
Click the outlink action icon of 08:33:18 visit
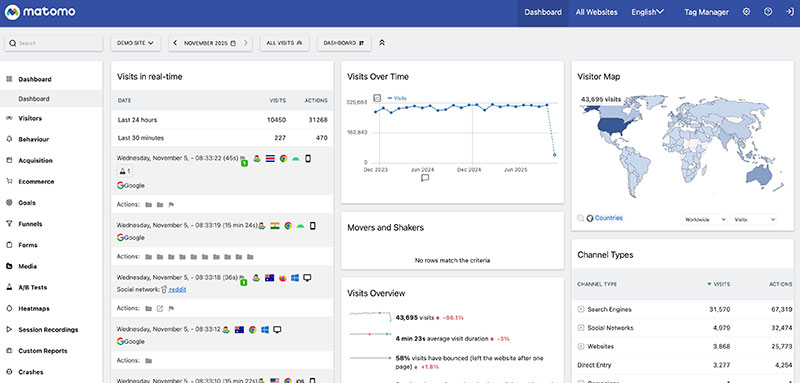point(160,308)
